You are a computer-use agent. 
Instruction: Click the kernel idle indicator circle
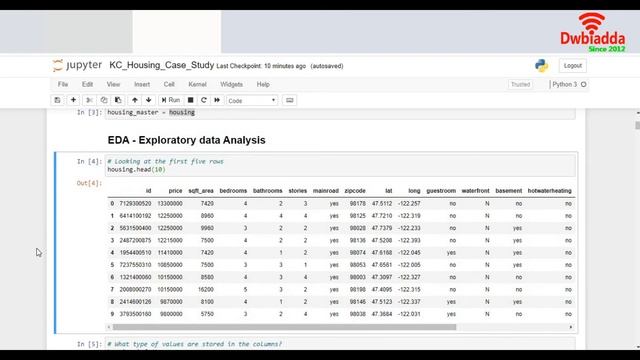click(x=584, y=84)
